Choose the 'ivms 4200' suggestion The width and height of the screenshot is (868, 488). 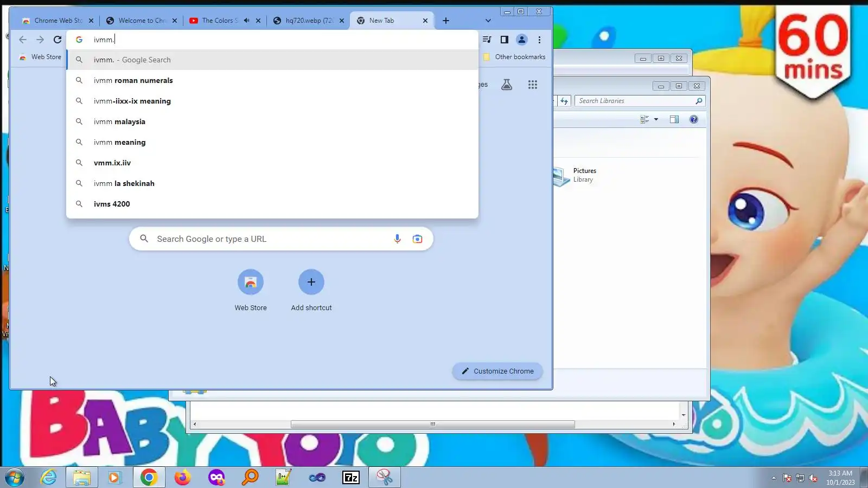[x=272, y=204]
